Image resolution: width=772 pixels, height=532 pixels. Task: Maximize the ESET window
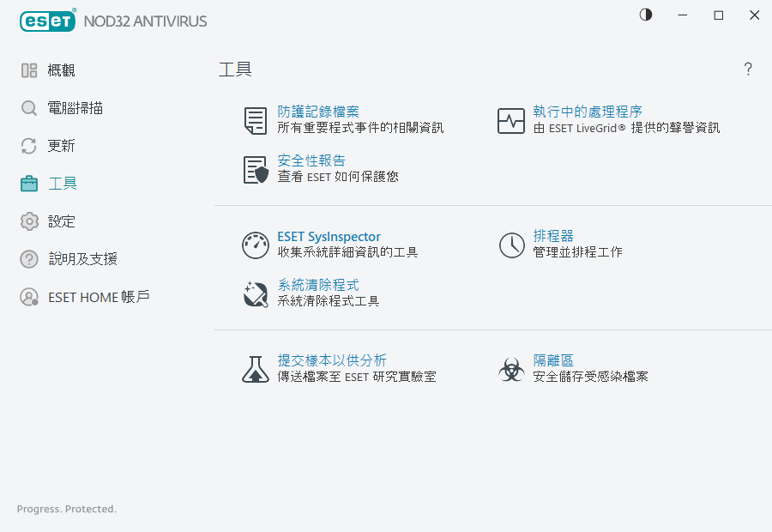pos(718,15)
